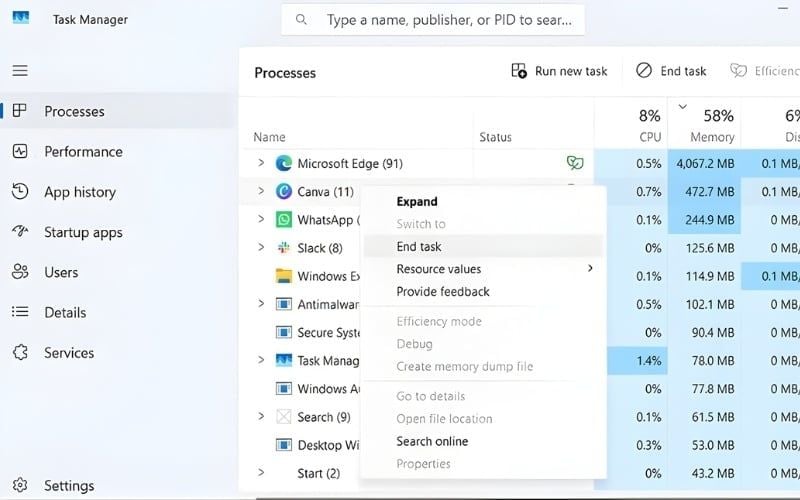
Task: Click Edge's efficiency leaf status icon
Action: 575,163
